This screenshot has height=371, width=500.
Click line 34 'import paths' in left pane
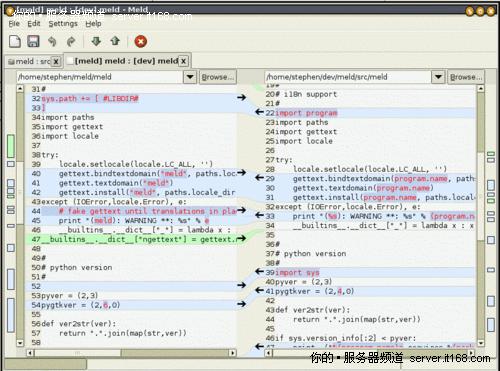point(68,117)
